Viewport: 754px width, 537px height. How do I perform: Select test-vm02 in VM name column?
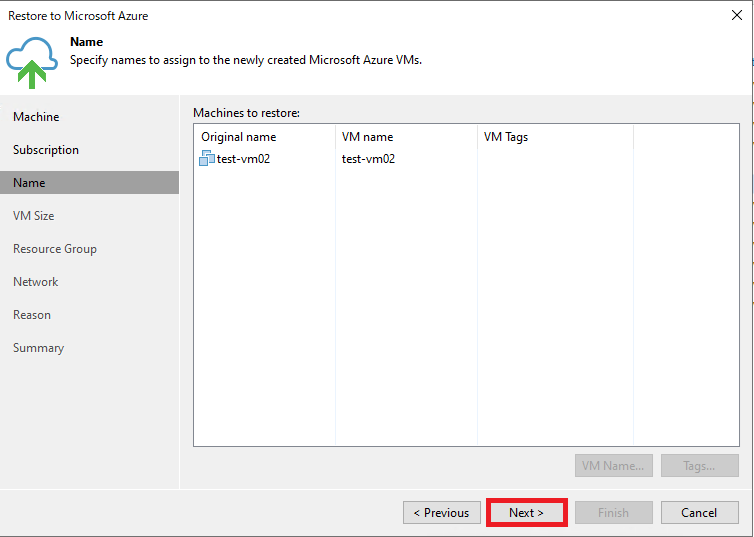[368, 159]
